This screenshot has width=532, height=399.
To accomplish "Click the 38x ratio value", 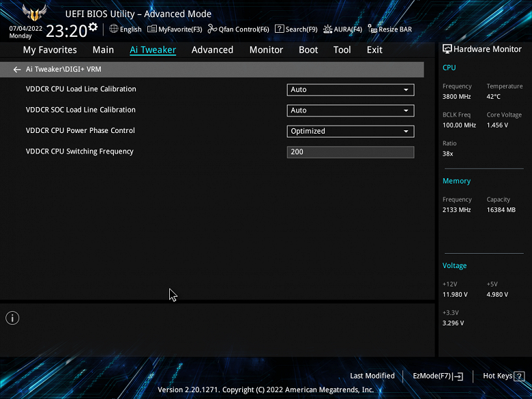I will click(448, 153).
